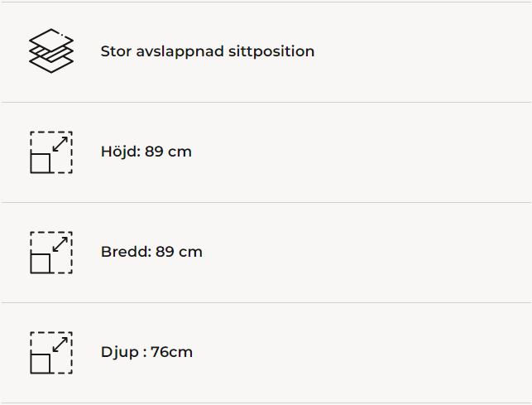The width and height of the screenshot is (532, 405).
Task: Select the "Stor avslappnad sittposition" text
Action: pos(207,51)
